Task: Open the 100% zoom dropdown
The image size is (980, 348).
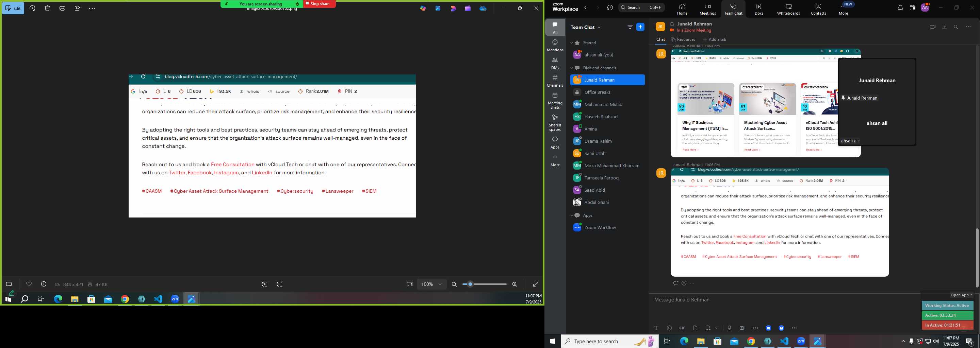Action: 431,284
